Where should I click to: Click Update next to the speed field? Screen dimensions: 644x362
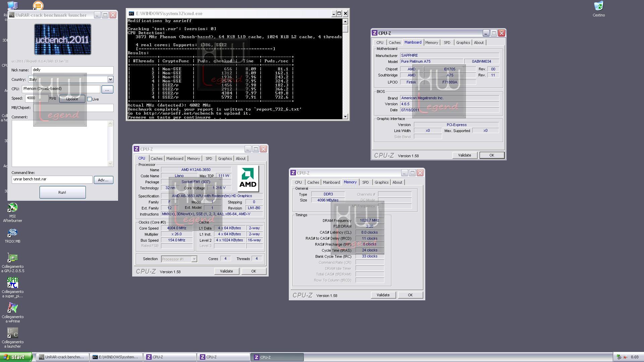[72, 99]
